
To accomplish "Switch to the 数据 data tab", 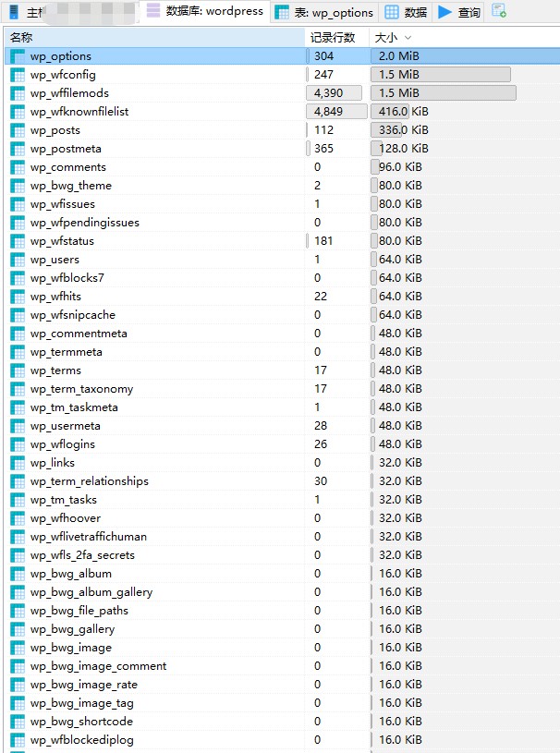I will 406,12.
